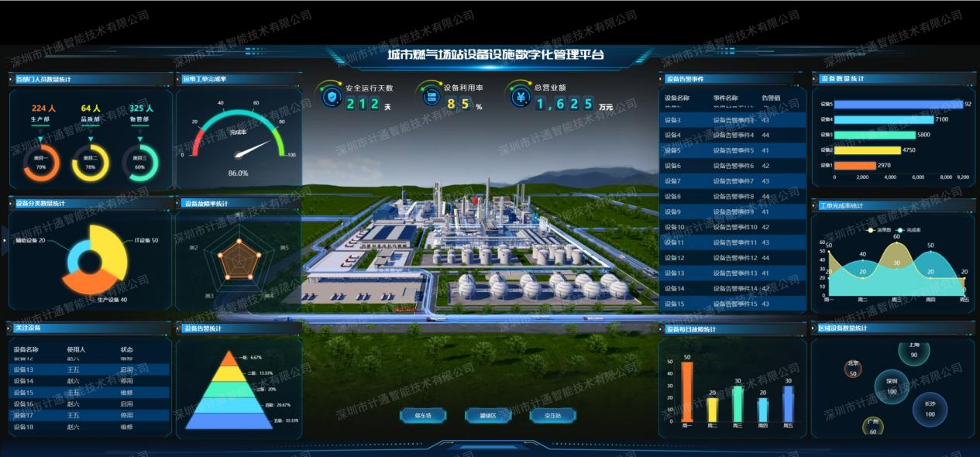Image resolution: width=980 pixels, height=457 pixels.
Task: Select the 设备告警事件5 row
Action: point(732,150)
